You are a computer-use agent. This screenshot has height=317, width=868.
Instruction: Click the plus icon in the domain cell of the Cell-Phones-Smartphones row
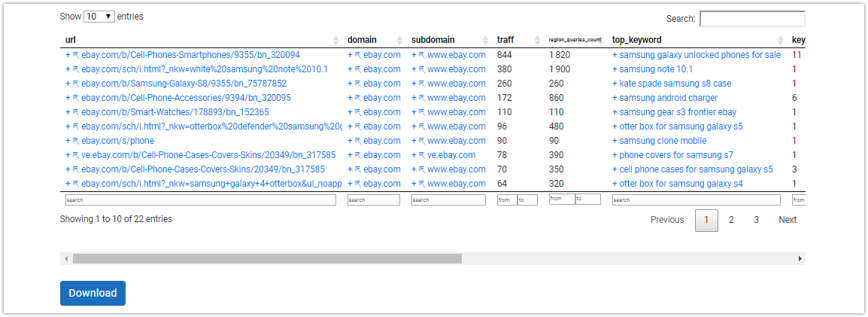pyautogui.click(x=350, y=55)
